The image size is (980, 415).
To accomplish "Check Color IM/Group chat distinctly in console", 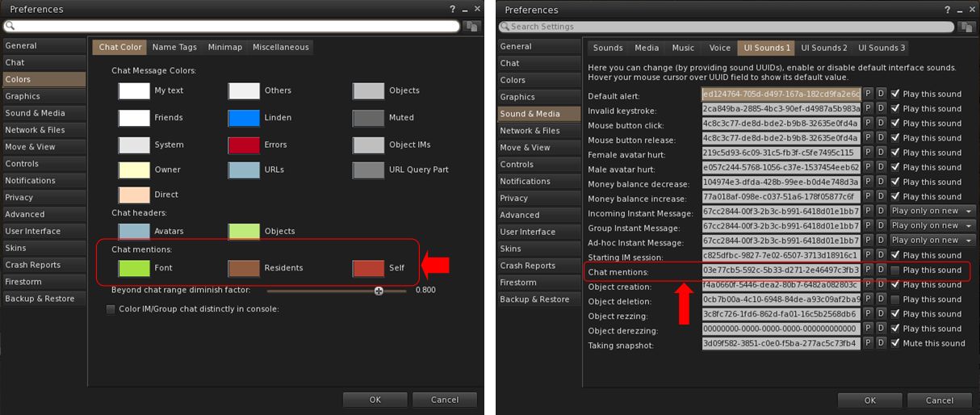I will click(x=111, y=309).
